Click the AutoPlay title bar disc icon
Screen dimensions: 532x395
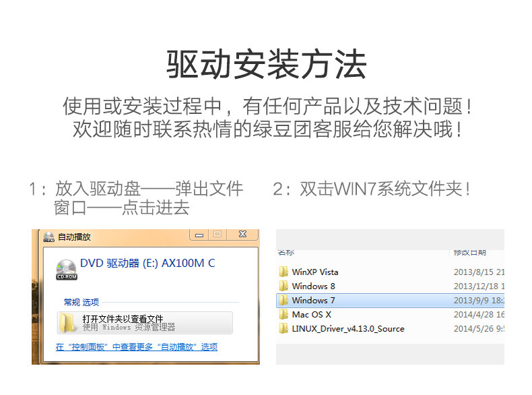coord(49,237)
